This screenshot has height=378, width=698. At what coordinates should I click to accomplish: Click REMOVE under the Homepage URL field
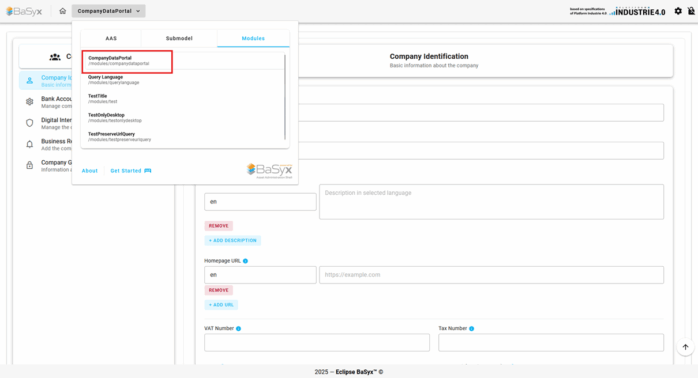coord(219,290)
